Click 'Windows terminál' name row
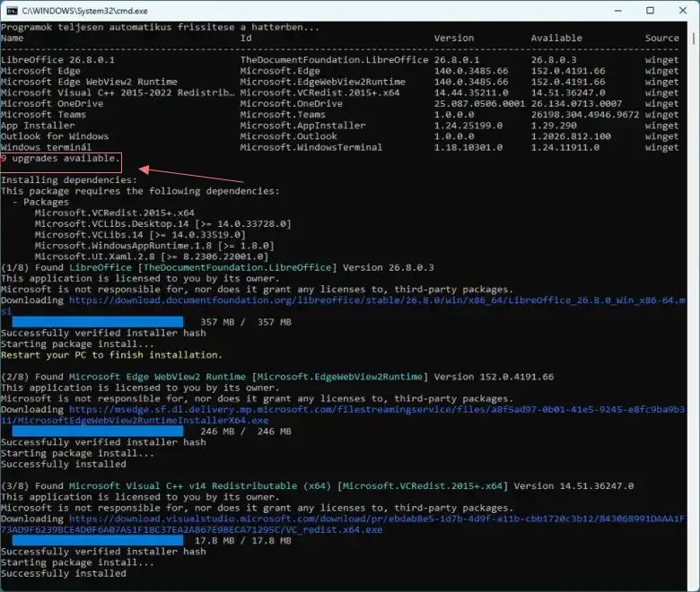 46,147
